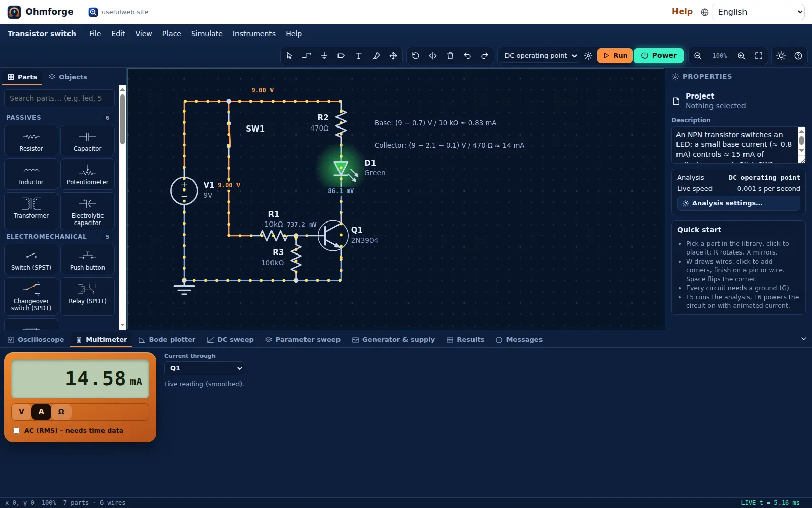Image resolution: width=812 pixels, height=508 pixels.
Task: Click the mirror/flip component icon
Action: coord(432,56)
